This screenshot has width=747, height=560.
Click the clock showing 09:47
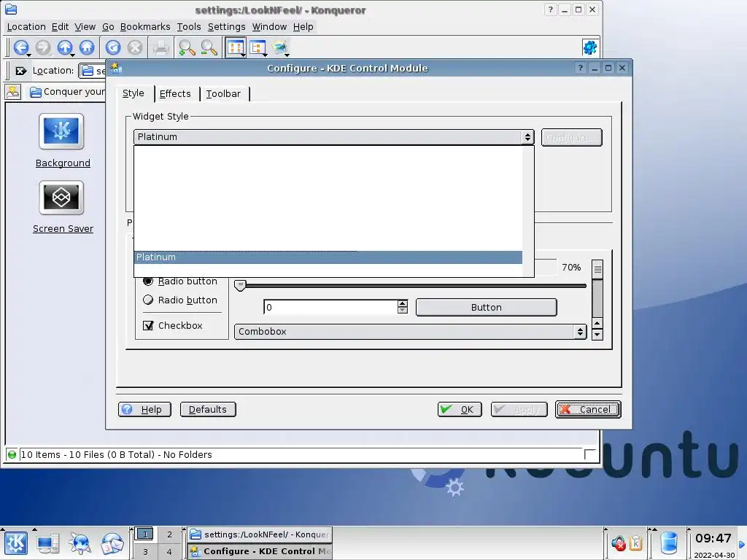713,538
